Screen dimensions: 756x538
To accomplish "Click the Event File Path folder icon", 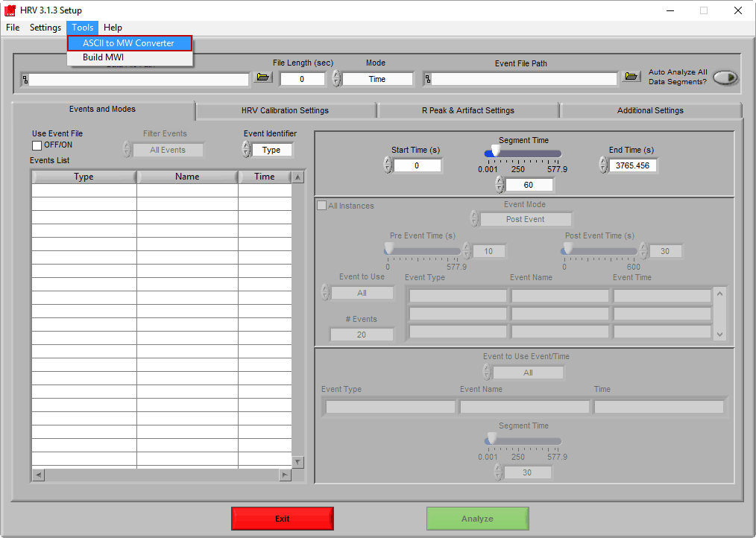I will [631, 77].
